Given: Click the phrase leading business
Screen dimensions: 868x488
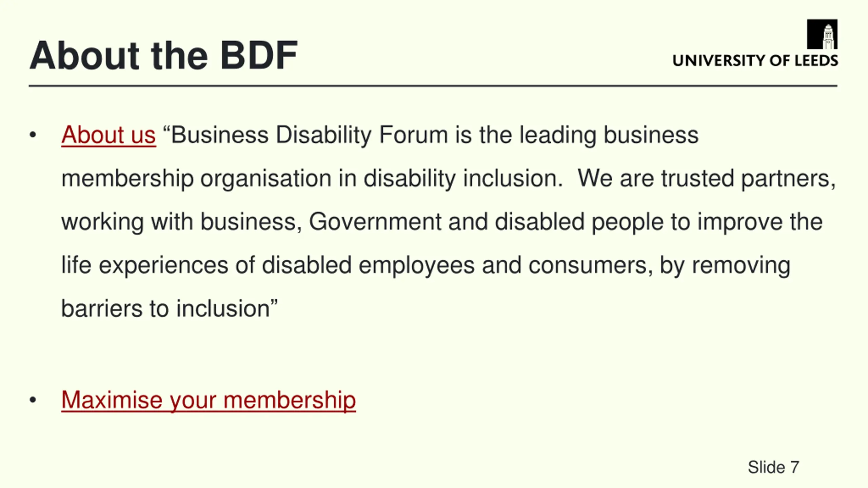Looking at the screenshot, I should [x=609, y=135].
